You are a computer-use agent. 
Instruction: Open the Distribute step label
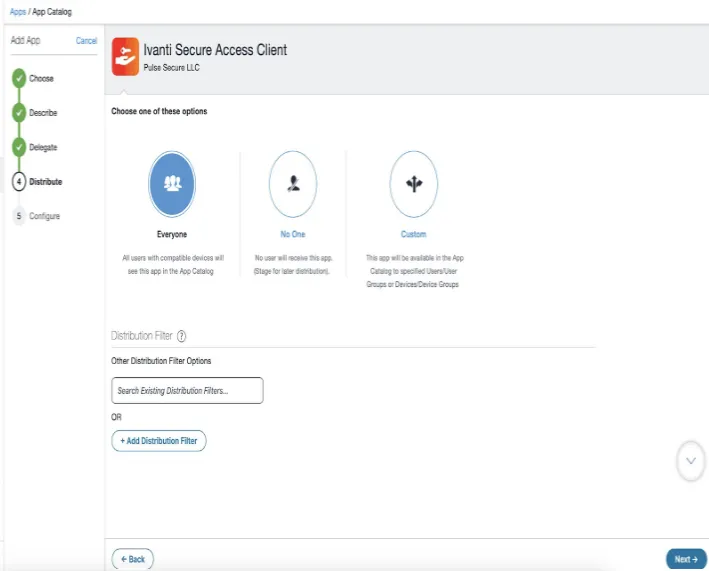[46, 182]
